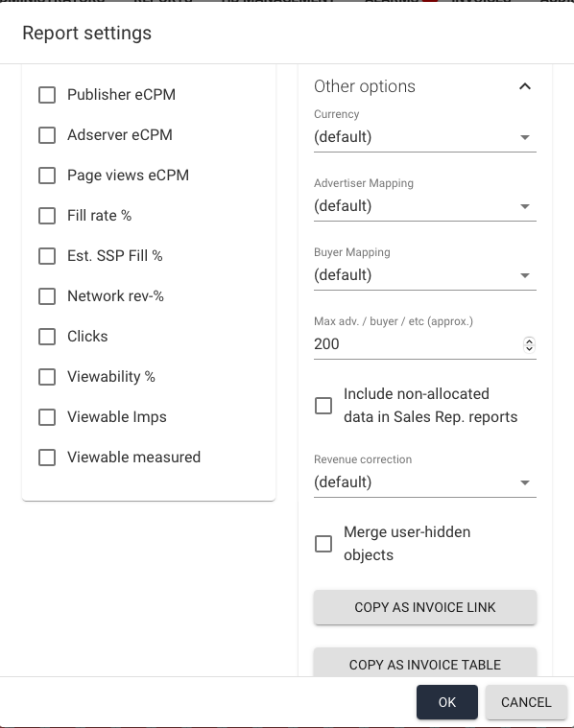This screenshot has height=728, width=574.
Task: Dismiss the dialog with CANCEL
Action: pos(526,702)
